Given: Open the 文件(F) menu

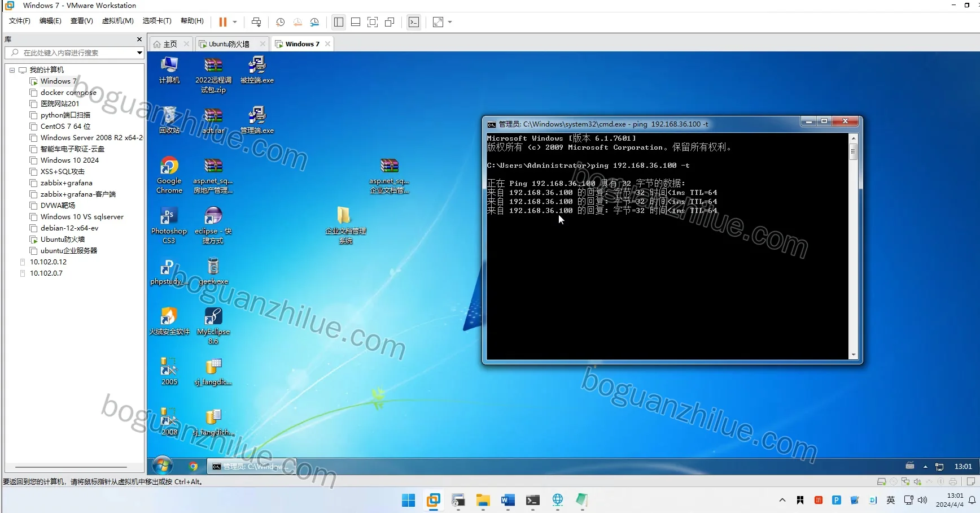Looking at the screenshot, I should 20,21.
